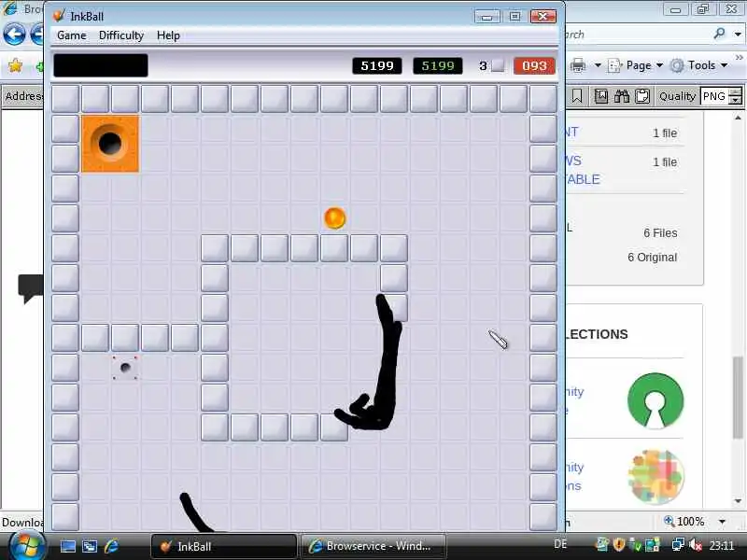Screen dimensions: 747x560
Task: Click the red 093 countdown timer
Action: tap(534, 65)
